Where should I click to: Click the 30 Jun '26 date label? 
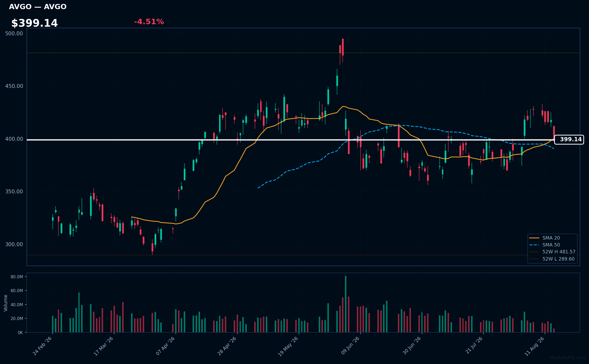[x=412, y=346]
